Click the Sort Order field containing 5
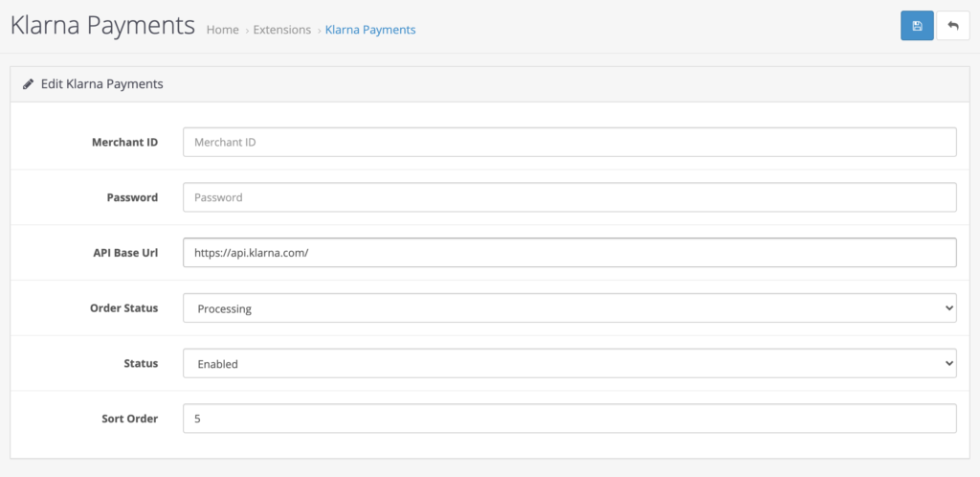Viewport: 980px width, 477px height. [x=569, y=419]
